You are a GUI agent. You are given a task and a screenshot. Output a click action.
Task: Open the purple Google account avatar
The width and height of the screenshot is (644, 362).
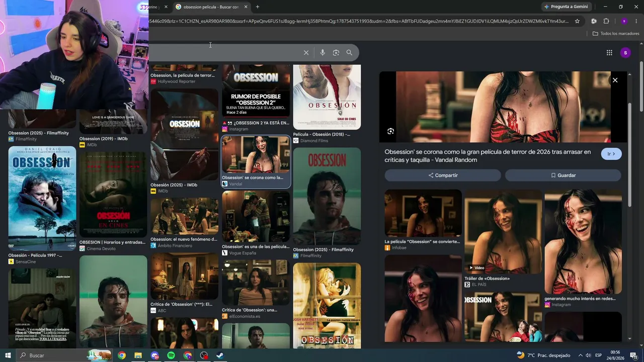625,53
